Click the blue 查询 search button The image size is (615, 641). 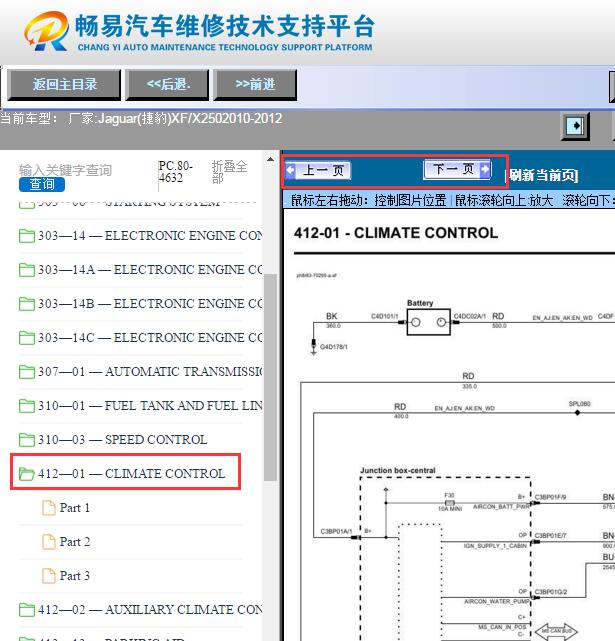(x=42, y=184)
